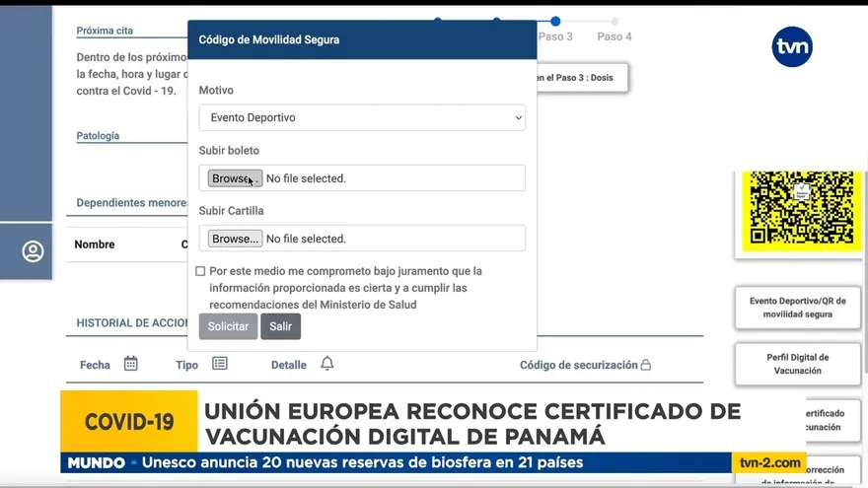The width and height of the screenshot is (868, 488).
Task: Click the Nombre column header
Action: pos(95,244)
